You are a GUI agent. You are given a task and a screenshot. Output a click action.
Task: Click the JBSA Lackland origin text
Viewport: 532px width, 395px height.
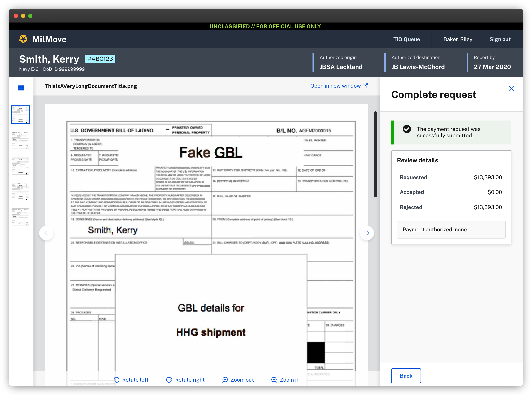pyautogui.click(x=341, y=67)
